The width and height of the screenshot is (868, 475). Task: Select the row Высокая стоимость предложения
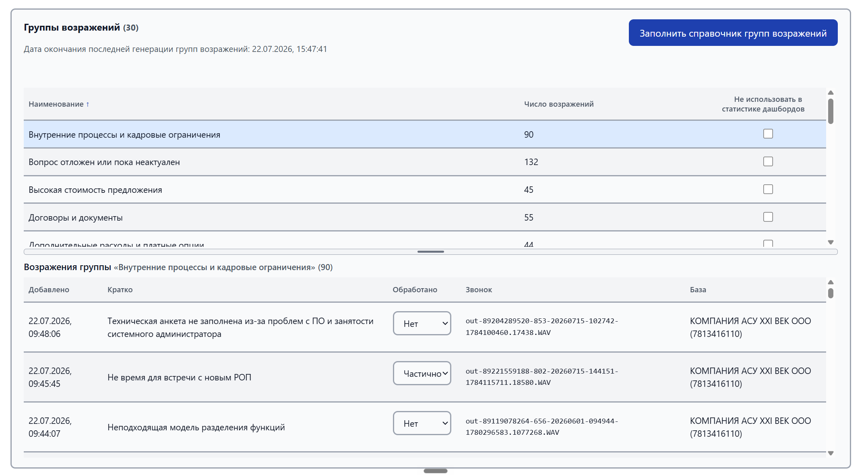click(425, 190)
